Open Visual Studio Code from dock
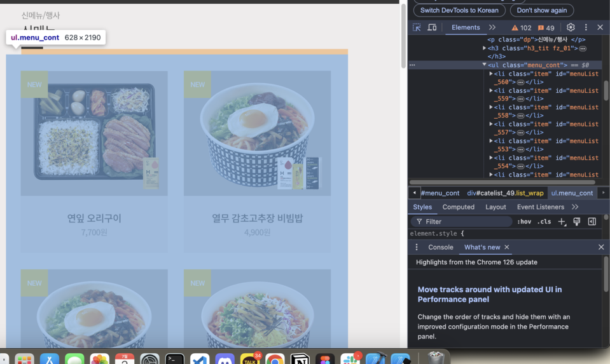 [200, 360]
